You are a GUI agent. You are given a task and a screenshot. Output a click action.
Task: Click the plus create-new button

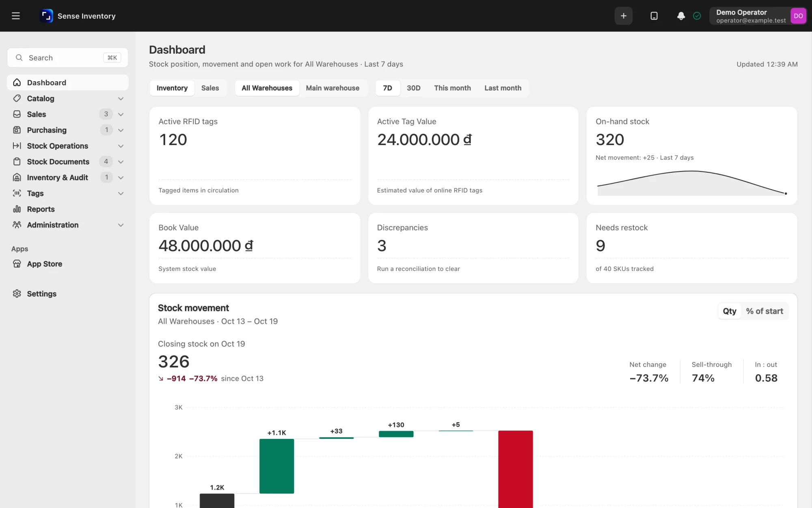[624, 16]
